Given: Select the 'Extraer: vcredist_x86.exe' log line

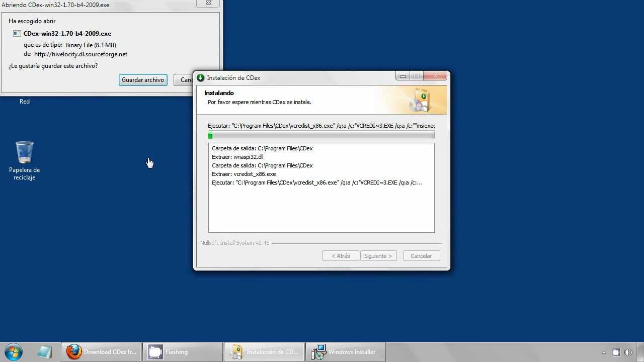Looking at the screenshot, I should 244,174.
